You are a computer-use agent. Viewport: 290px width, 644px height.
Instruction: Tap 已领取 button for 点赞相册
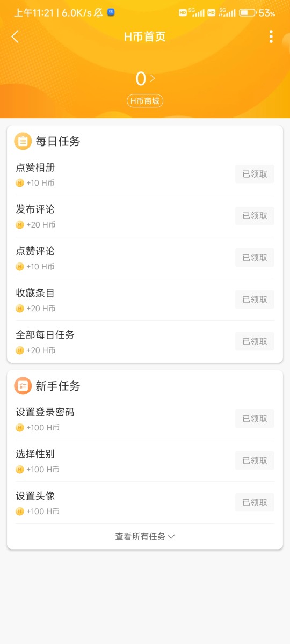(x=255, y=174)
